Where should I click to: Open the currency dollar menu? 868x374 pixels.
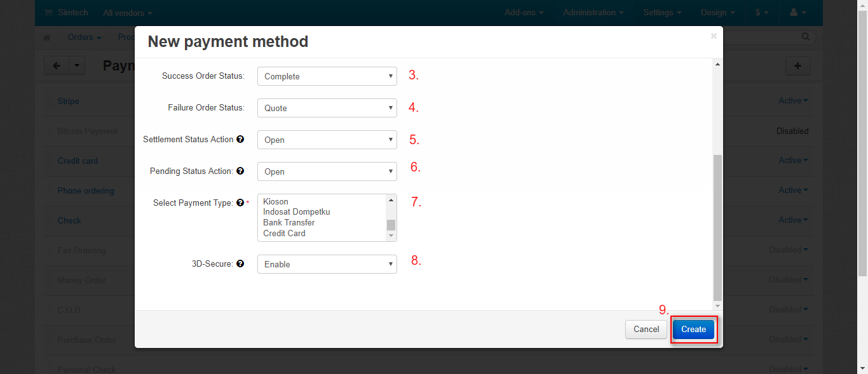click(762, 13)
